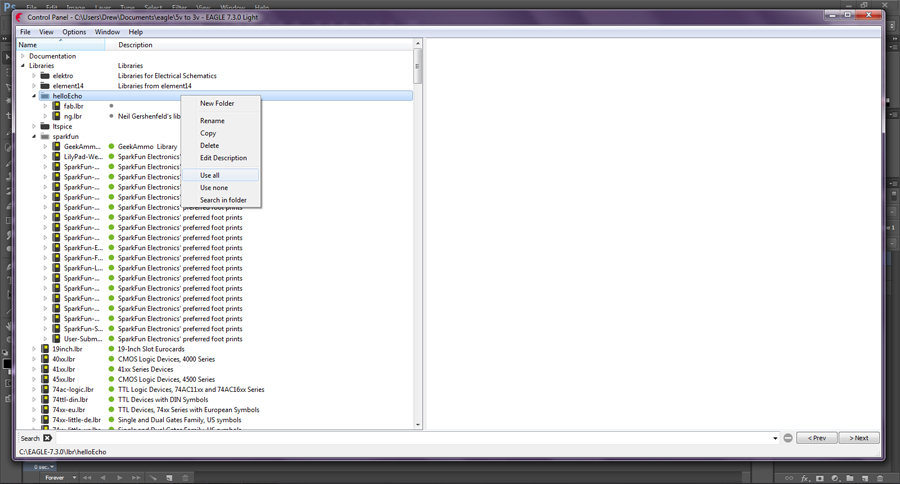Open the Help menu
The image size is (900, 484).
(x=135, y=32)
